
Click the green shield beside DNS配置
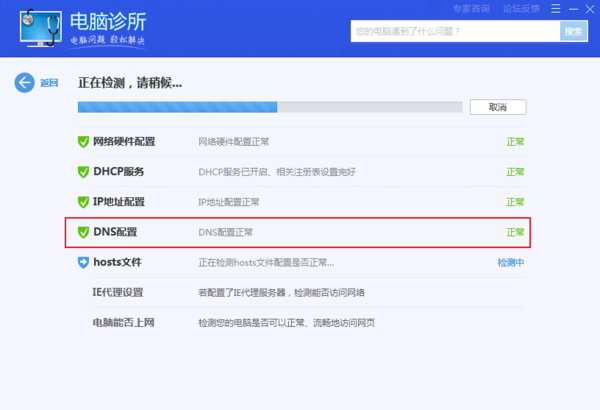84,232
